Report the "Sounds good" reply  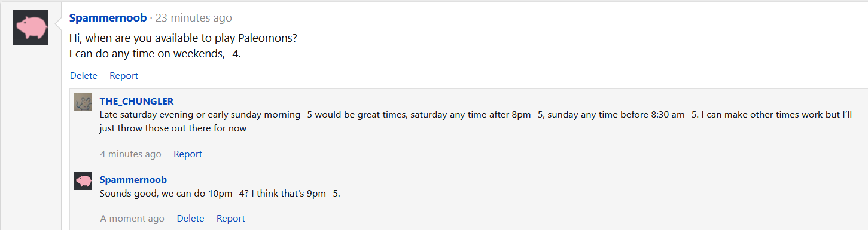[231, 219]
